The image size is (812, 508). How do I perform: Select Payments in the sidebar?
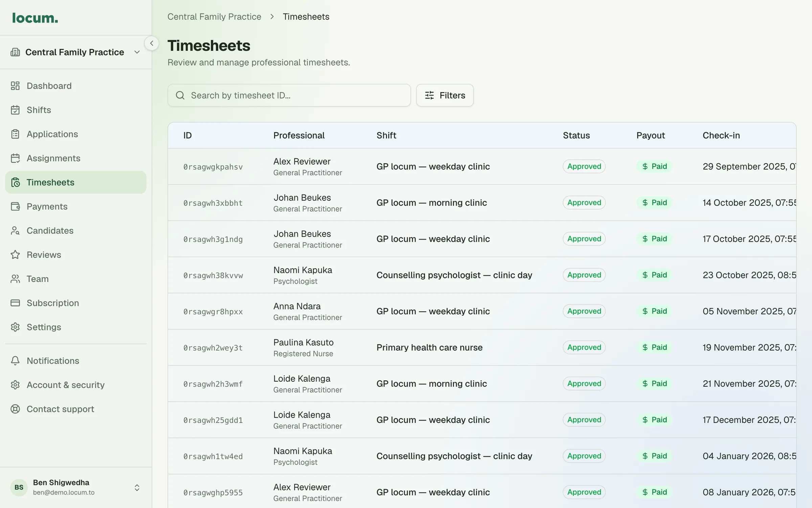point(75,206)
